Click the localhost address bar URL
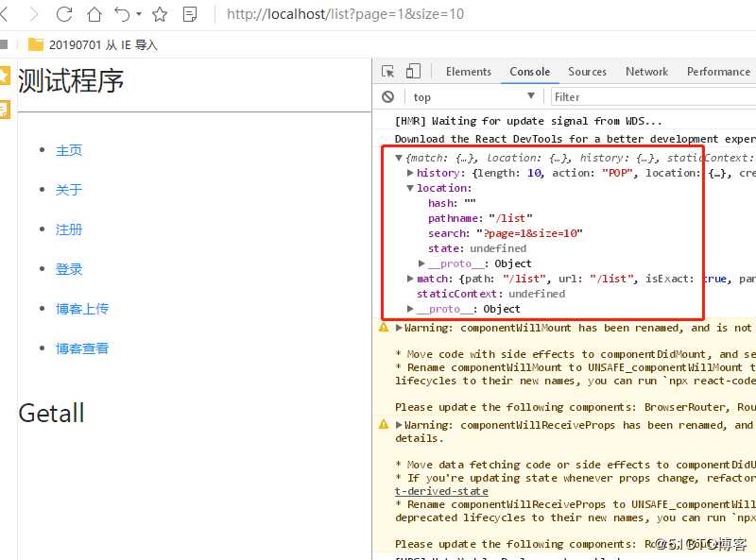Screen dimensions: 756x560 [x=345, y=14]
